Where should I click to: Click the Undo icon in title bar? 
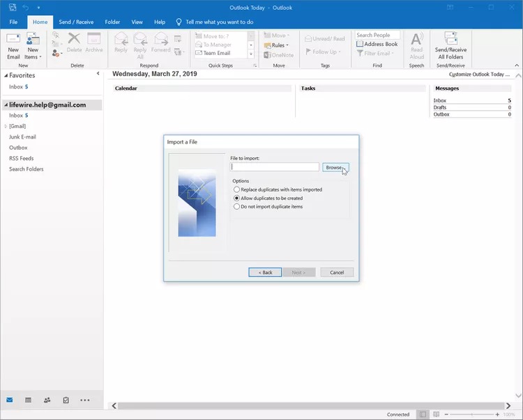26,7
